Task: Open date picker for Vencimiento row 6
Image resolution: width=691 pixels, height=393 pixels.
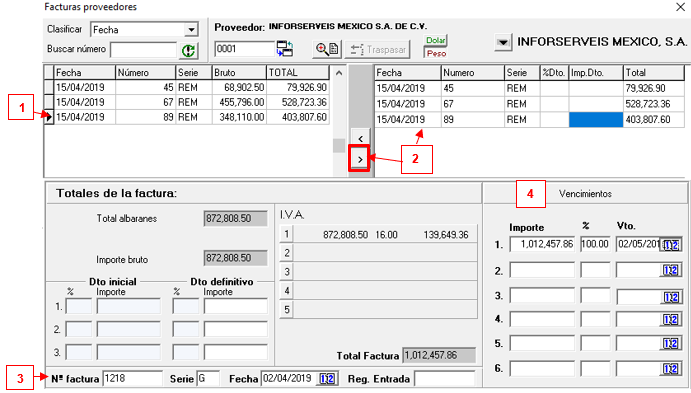Action: [x=670, y=369]
